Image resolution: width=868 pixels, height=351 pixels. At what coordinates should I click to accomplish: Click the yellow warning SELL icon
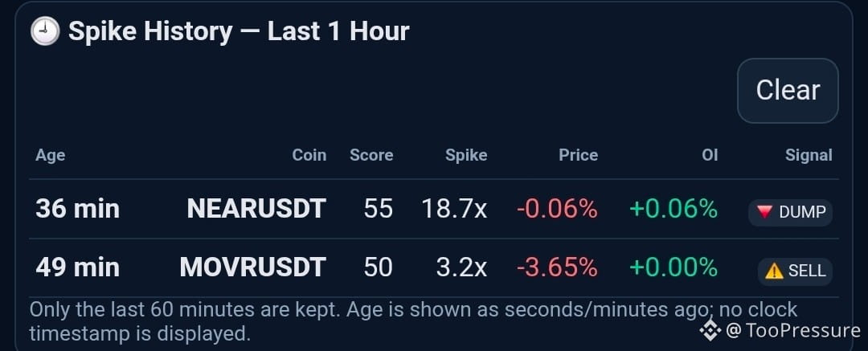pos(774,271)
